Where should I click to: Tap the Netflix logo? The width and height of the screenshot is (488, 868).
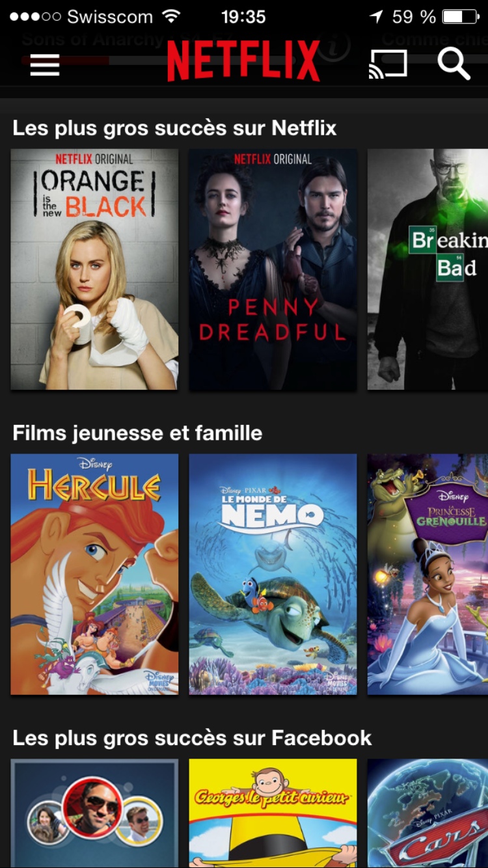(x=243, y=61)
